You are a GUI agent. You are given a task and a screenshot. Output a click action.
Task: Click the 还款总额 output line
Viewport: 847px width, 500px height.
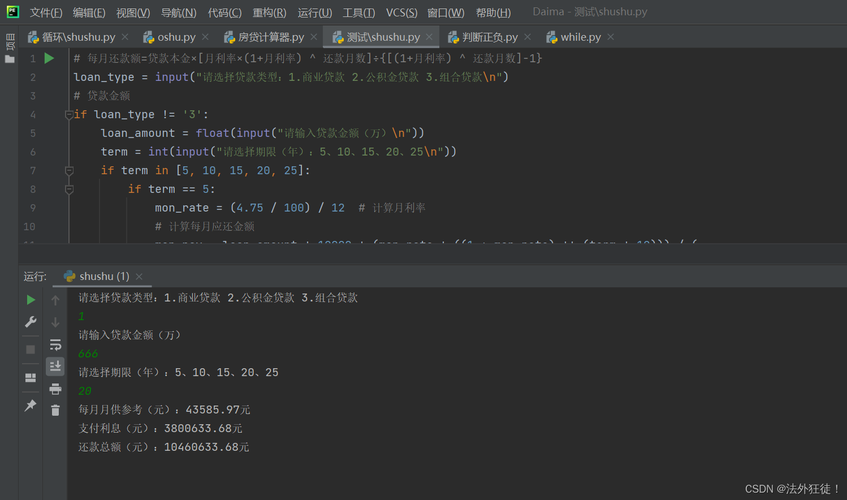point(164,447)
